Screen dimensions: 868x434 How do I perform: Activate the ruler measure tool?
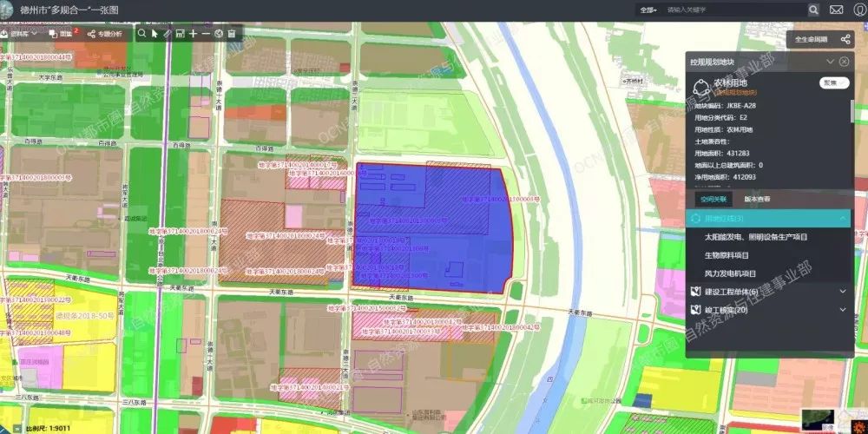168,33
